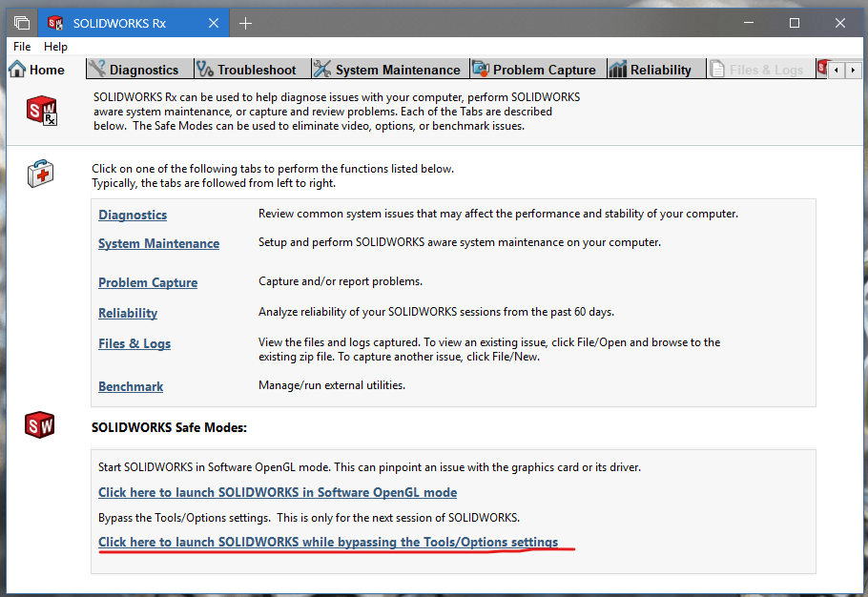Switch to the Troubleshoot tab
This screenshot has height=597, width=868.
(x=253, y=70)
